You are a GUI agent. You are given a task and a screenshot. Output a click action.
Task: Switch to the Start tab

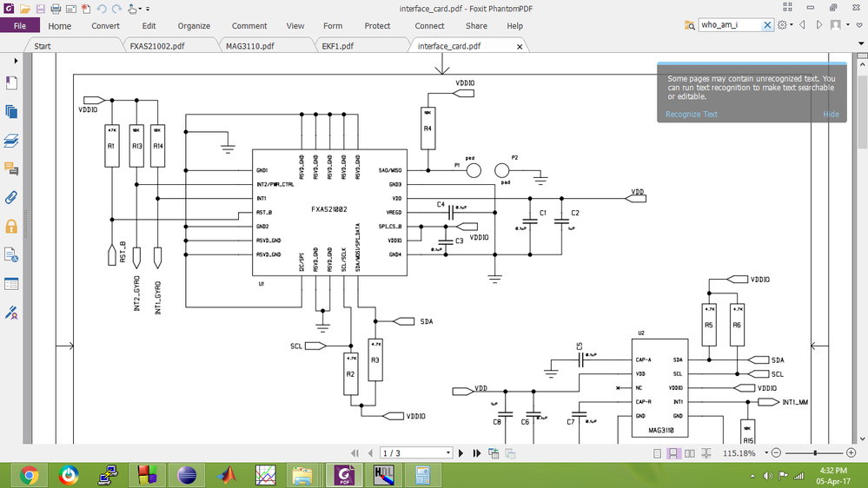pyautogui.click(x=43, y=46)
